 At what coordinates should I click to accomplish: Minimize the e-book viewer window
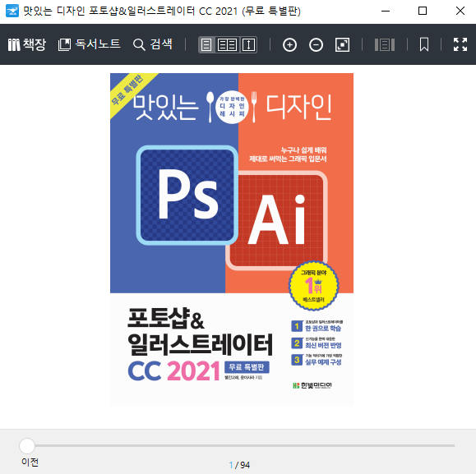pos(386,11)
